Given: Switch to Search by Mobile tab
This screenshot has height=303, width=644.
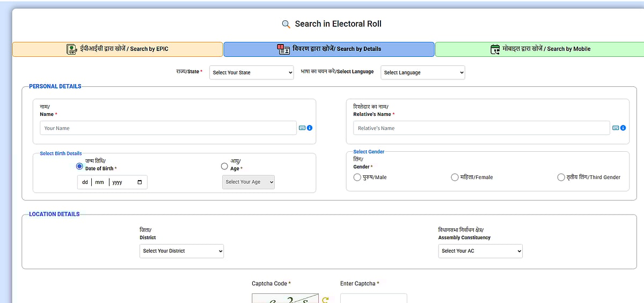Looking at the screenshot, I should 539,49.
